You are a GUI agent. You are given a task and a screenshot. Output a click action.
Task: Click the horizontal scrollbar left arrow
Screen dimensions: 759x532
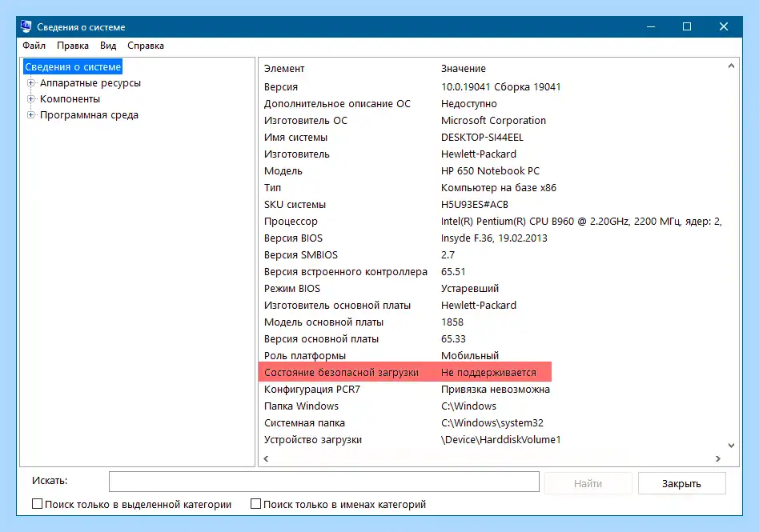[x=266, y=458]
